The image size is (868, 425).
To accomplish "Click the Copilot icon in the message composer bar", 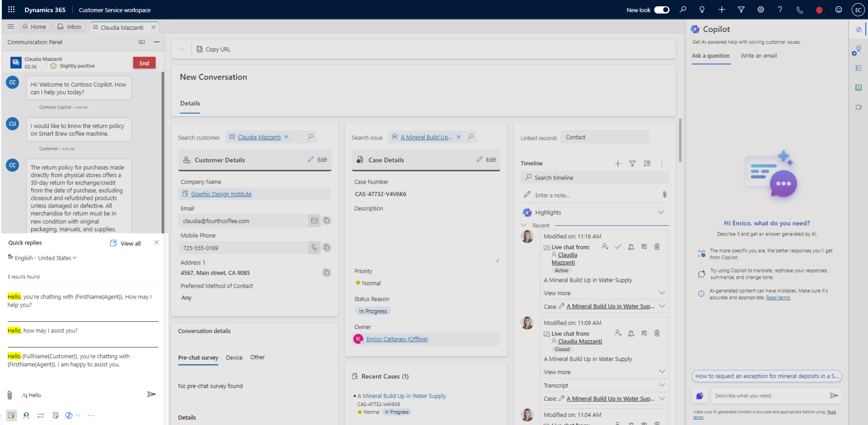I will click(69, 416).
